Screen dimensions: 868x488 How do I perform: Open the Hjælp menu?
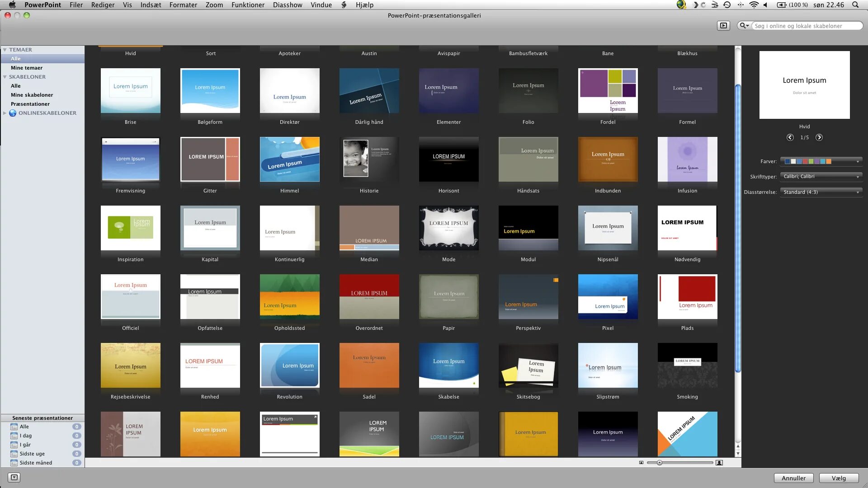tap(364, 5)
